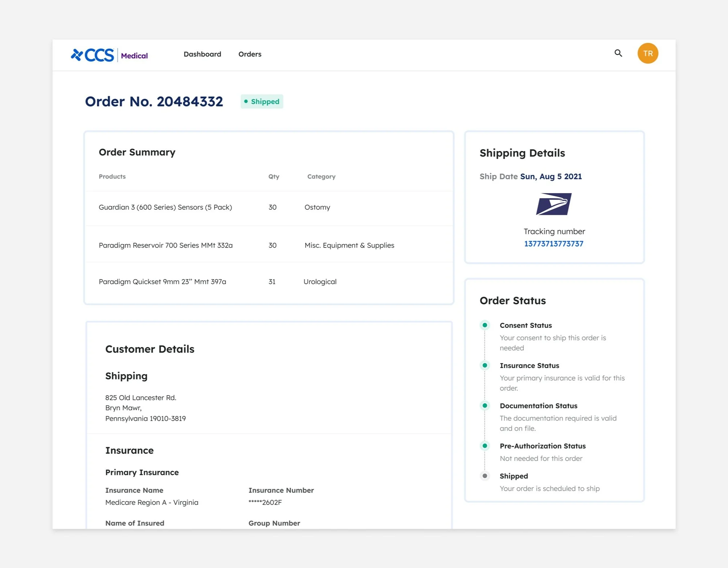Select the Paradigm Reservoir 700 Series row

click(x=165, y=245)
